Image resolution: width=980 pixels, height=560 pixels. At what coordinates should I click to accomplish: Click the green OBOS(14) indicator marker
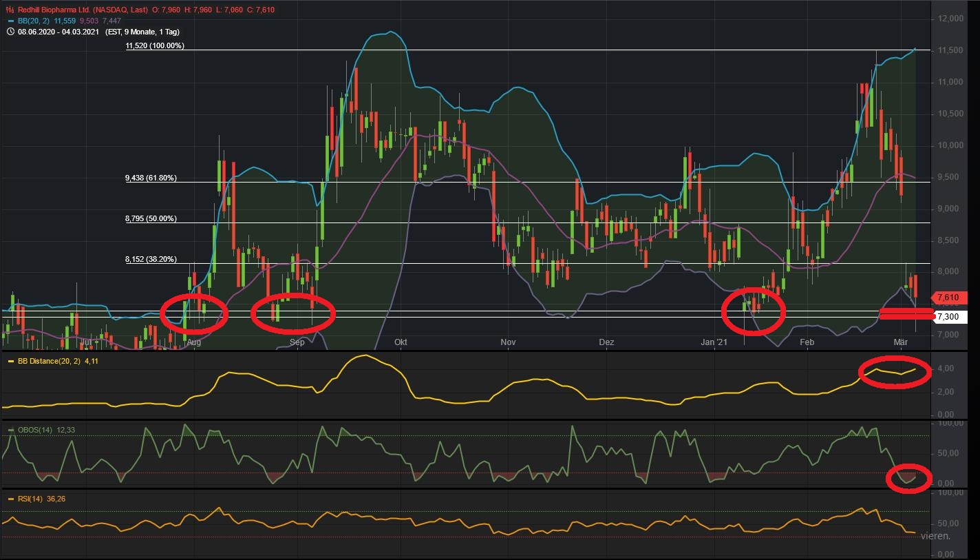coord(10,428)
